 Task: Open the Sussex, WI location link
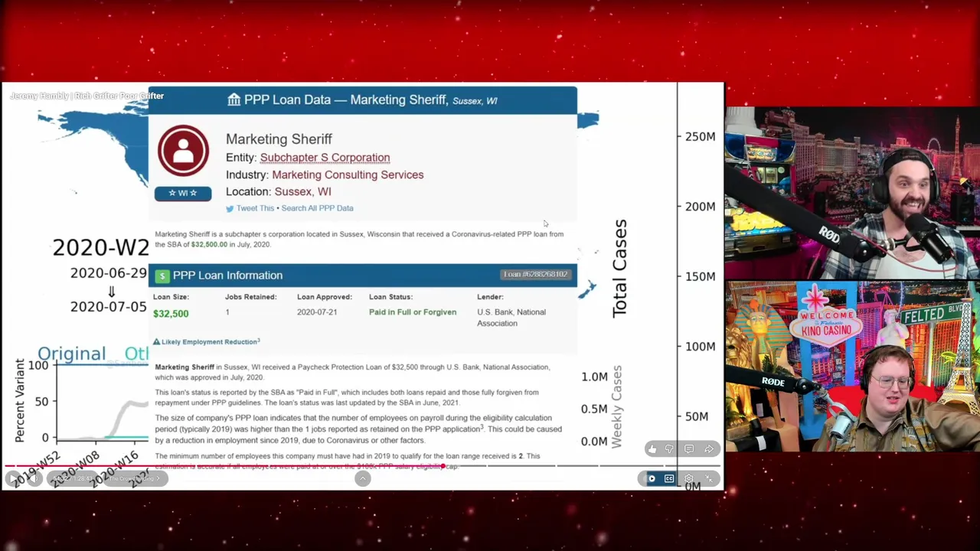coord(303,191)
